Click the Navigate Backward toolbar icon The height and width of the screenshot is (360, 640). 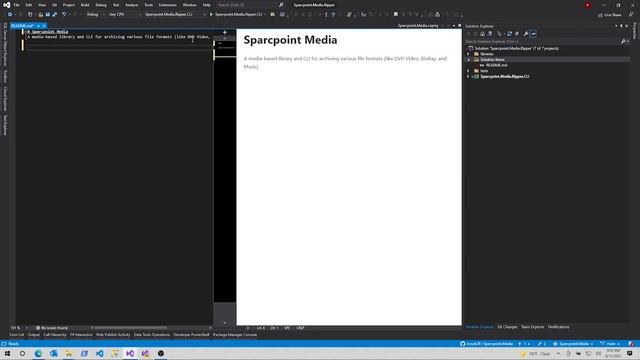10,14
